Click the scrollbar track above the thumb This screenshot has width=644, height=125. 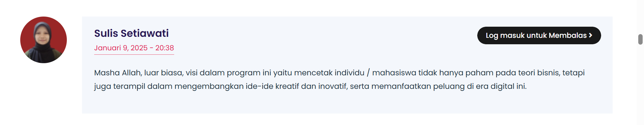coord(640,17)
